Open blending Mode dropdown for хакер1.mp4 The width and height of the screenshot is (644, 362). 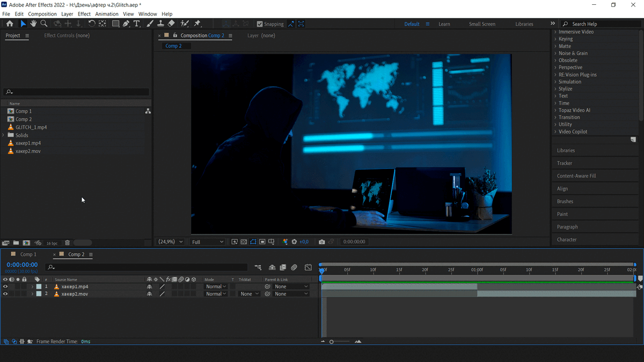[216, 286]
